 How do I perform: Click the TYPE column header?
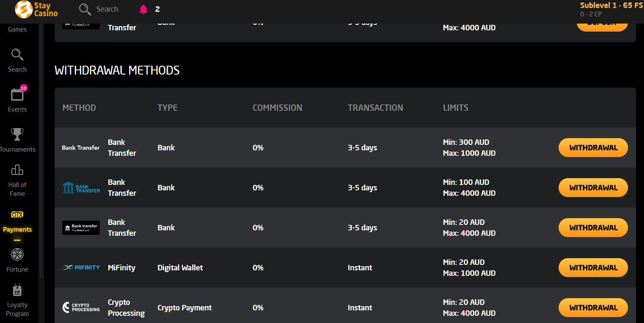pyautogui.click(x=167, y=108)
